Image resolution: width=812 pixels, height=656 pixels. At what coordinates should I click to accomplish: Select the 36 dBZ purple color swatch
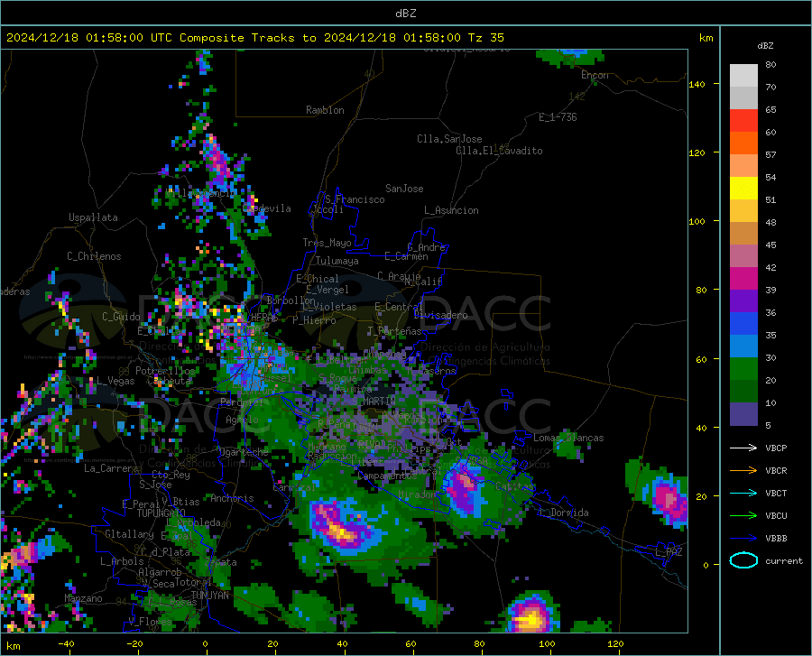[x=743, y=300]
